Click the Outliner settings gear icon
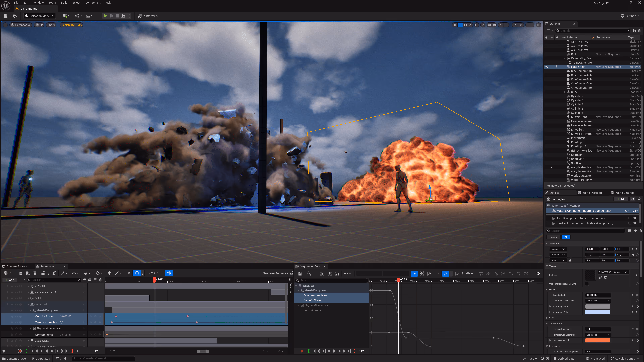This screenshot has height=362, width=644. pyautogui.click(x=639, y=31)
